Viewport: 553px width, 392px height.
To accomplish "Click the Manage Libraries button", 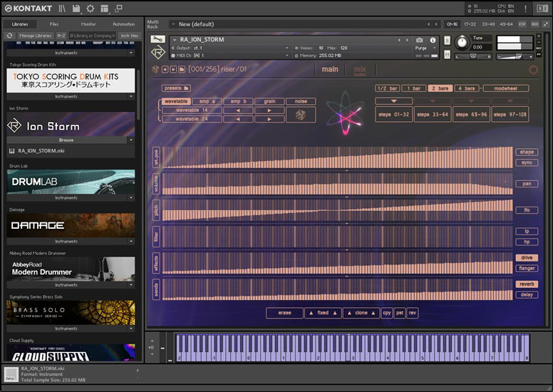I will point(35,35).
